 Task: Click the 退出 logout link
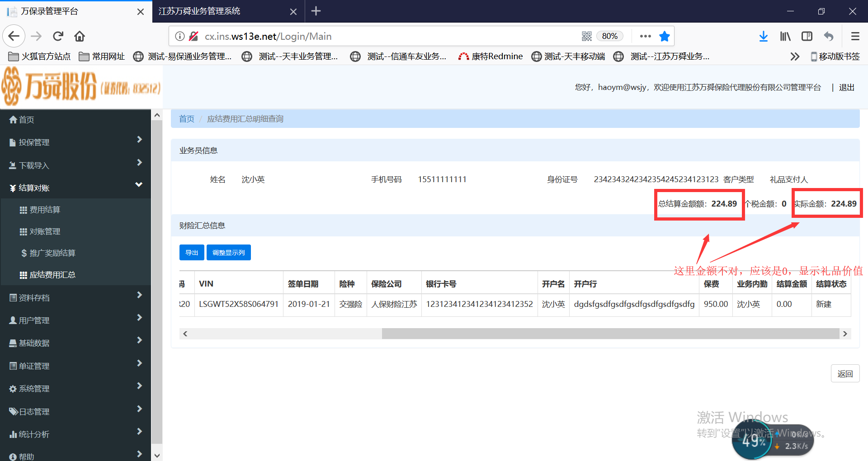tap(846, 88)
